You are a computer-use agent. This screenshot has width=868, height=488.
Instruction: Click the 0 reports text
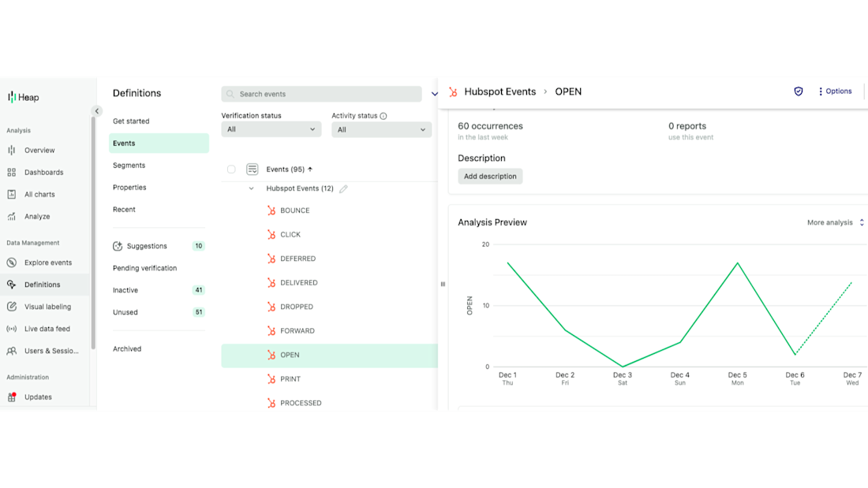[x=687, y=126]
